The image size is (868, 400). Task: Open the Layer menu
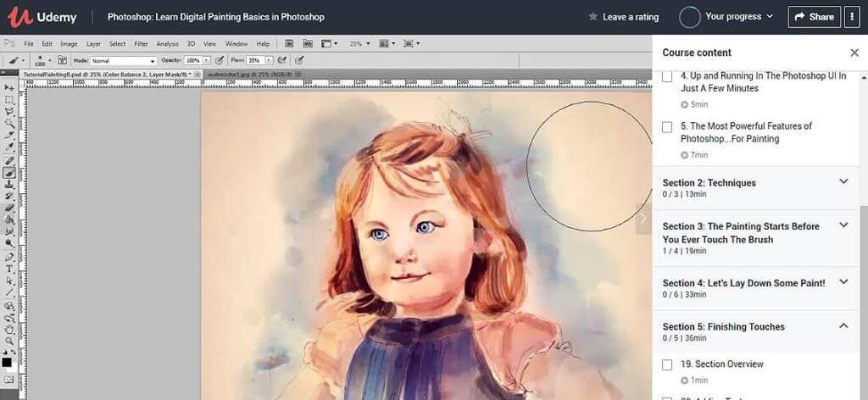coord(93,44)
